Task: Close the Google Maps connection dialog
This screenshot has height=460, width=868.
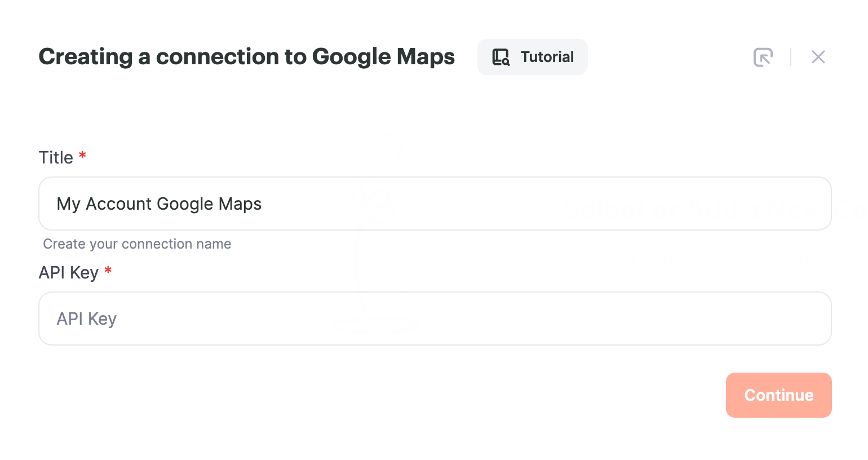Action: 818,57
